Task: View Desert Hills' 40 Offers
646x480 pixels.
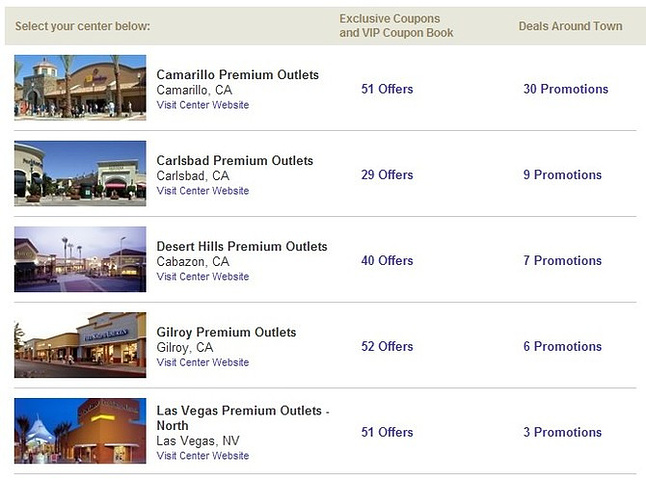Action: 387,260
